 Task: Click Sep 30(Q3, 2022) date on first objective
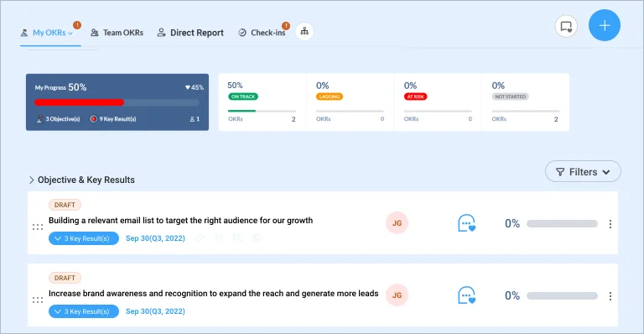coord(155,238)
